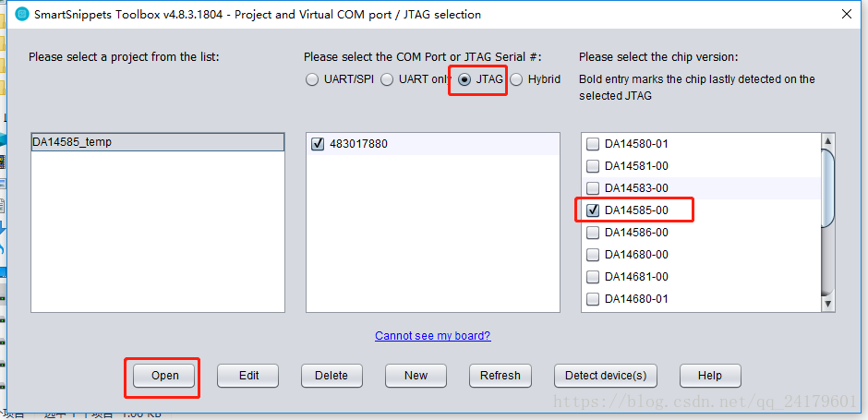Image resolution: width=868 pixels, height=420 pixels.
Task: Check the DA14581-00 chip version
Action: (593, 166)
